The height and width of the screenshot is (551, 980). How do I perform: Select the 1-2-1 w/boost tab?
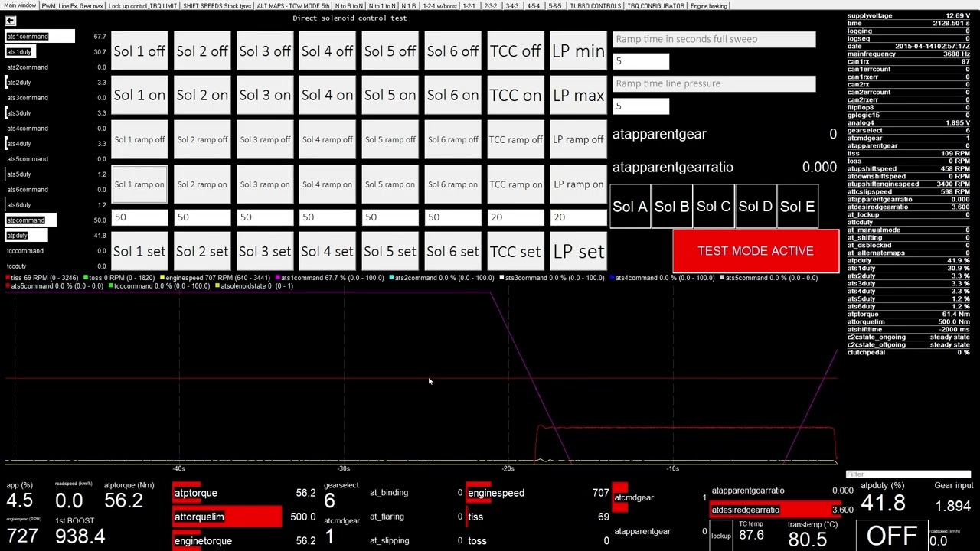[x=439, y=5]
